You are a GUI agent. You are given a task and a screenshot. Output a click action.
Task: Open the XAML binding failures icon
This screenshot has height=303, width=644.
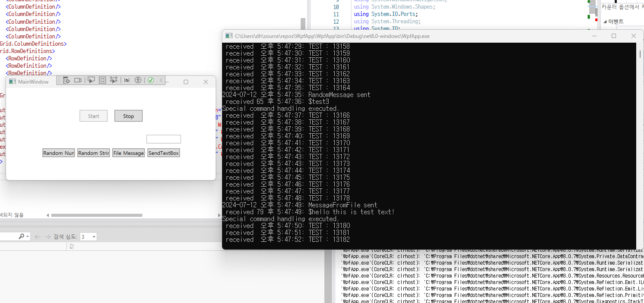[127, 80]
